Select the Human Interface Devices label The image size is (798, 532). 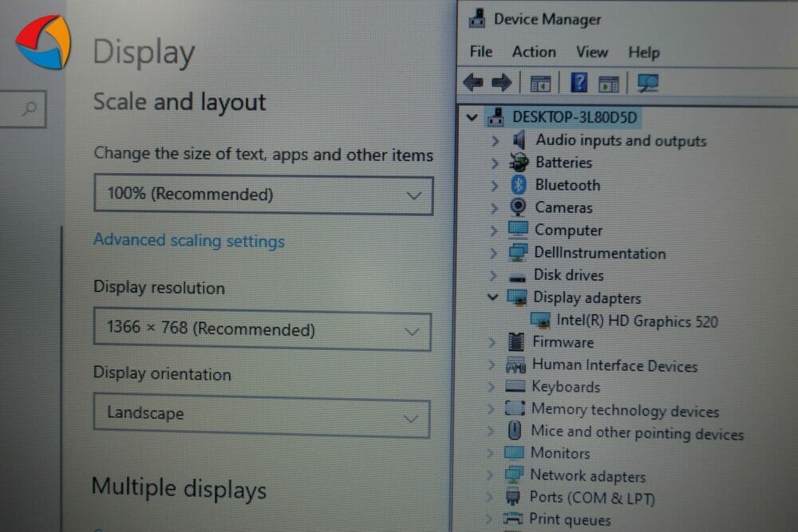tap(614, 365)
